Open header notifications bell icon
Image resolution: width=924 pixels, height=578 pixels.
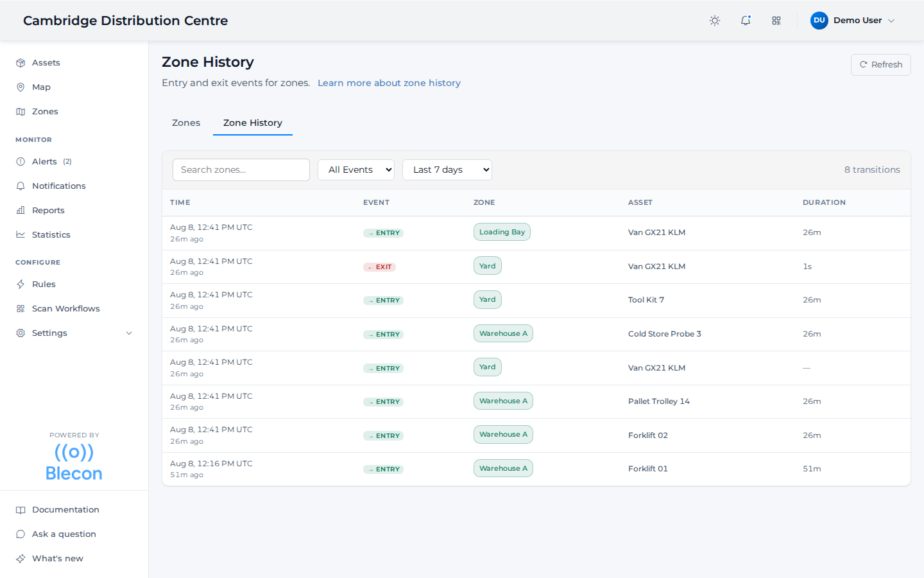746,21
